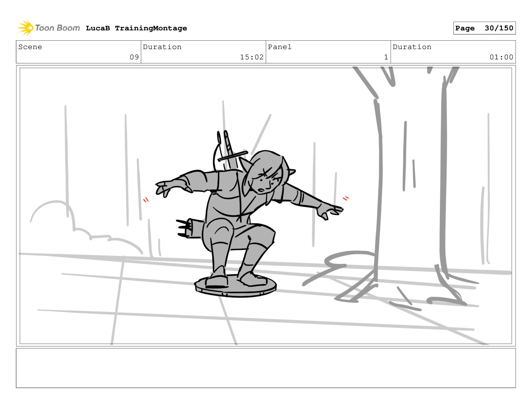Click the Page 30/150 box
This screenshot has height=412, width=532.
[484, 28]
